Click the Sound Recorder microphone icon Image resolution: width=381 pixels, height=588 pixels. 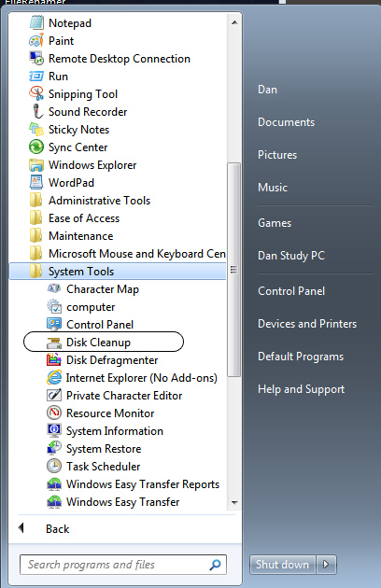(x=36, y=111)
